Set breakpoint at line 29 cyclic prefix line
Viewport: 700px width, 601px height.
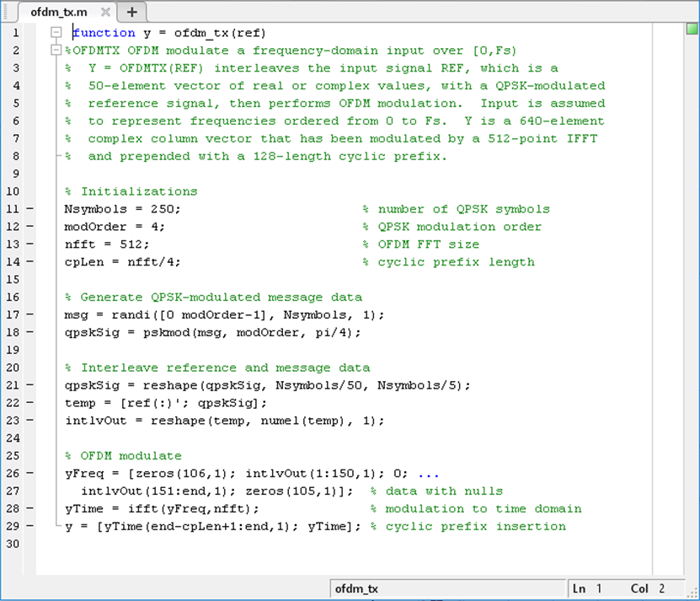tap(30, 526)
